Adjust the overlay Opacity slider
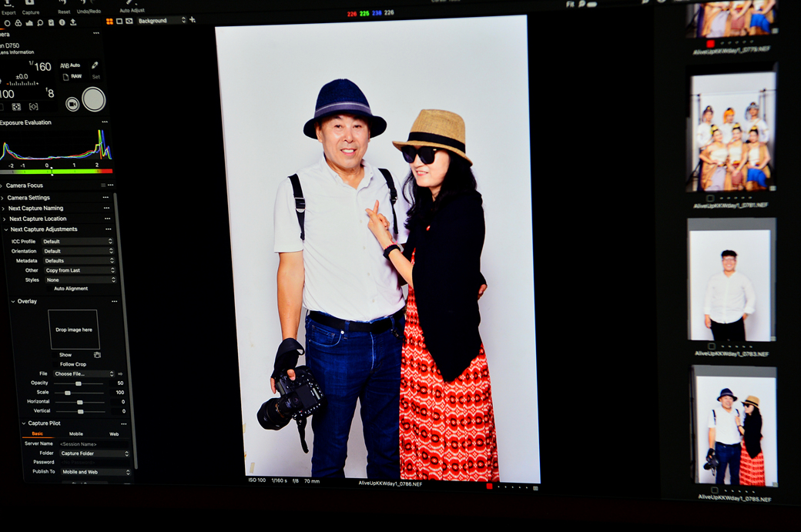Viewport: 801px width, 532px height. [79, 383]
